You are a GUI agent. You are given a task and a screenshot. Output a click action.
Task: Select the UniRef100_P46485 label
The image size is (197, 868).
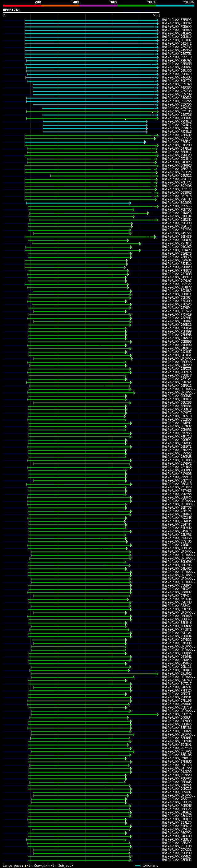177,78
